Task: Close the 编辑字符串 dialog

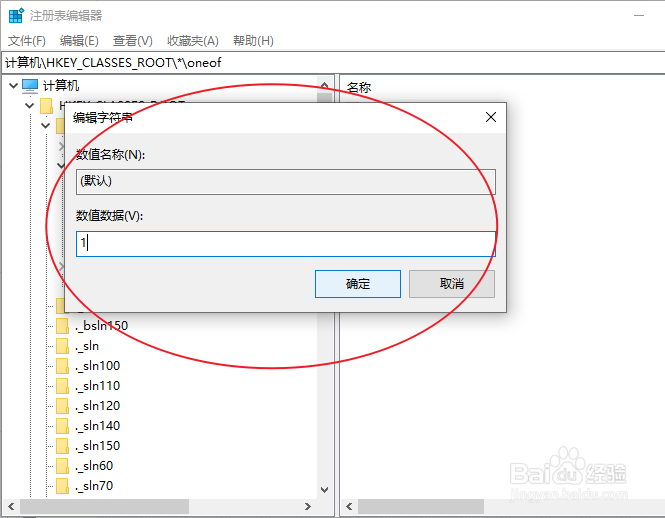Action: tap(491, 117)
